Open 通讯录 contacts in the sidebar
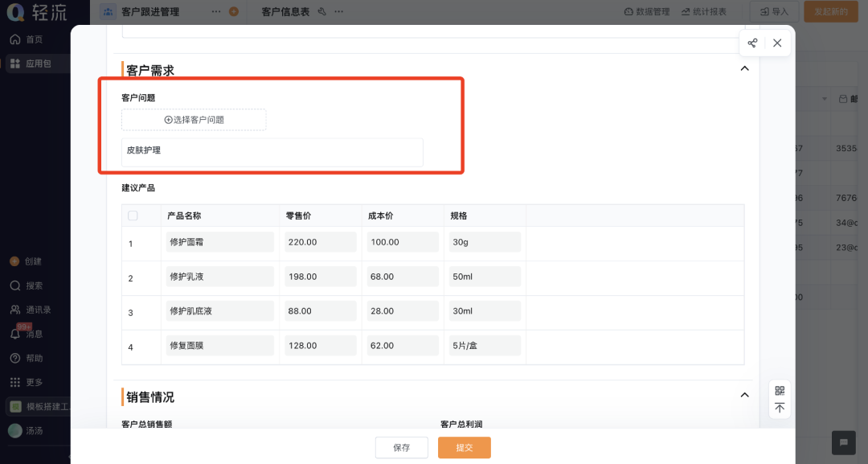The height and width of the screenshot is (464, 868). coord(31,310)
